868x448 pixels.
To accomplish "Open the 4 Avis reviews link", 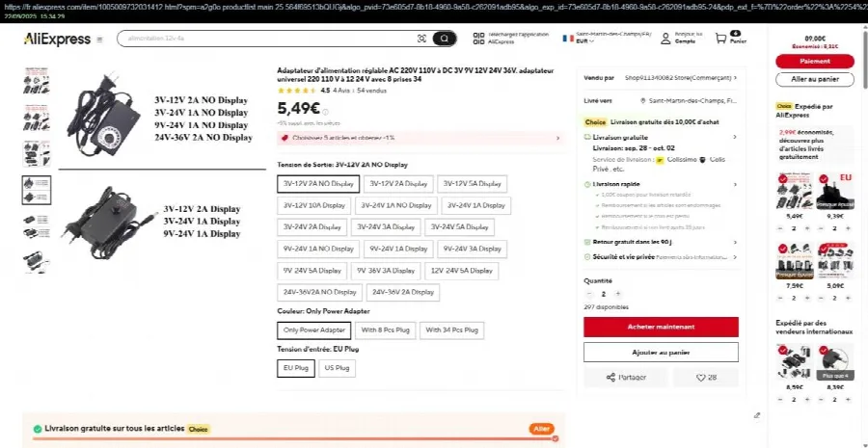I will tap(341, 91).
